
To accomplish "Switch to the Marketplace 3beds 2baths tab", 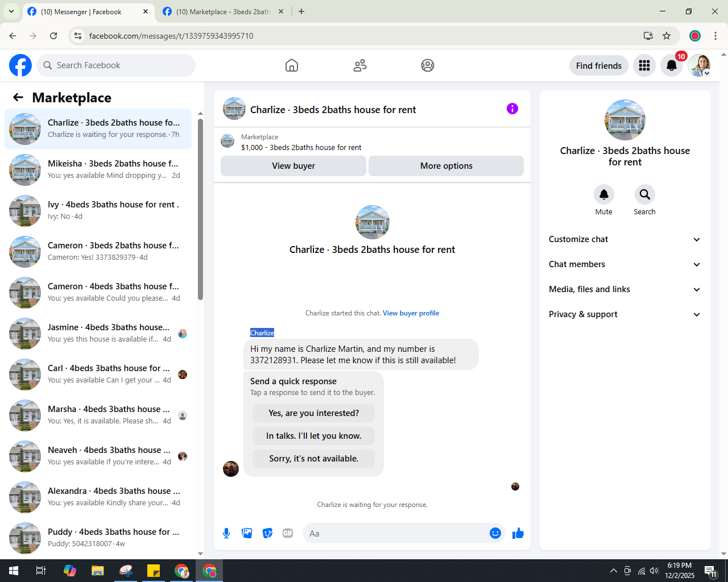I will (224, 11).
